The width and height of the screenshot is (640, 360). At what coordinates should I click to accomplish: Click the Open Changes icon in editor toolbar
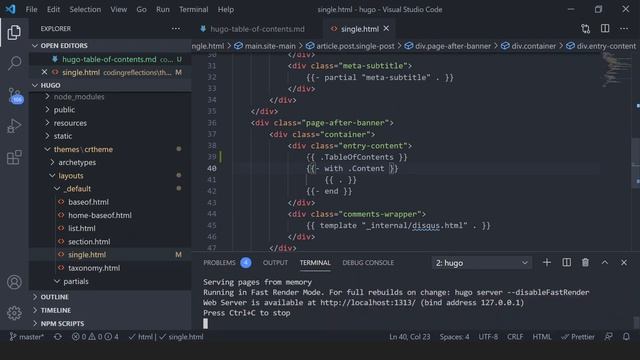585,29
